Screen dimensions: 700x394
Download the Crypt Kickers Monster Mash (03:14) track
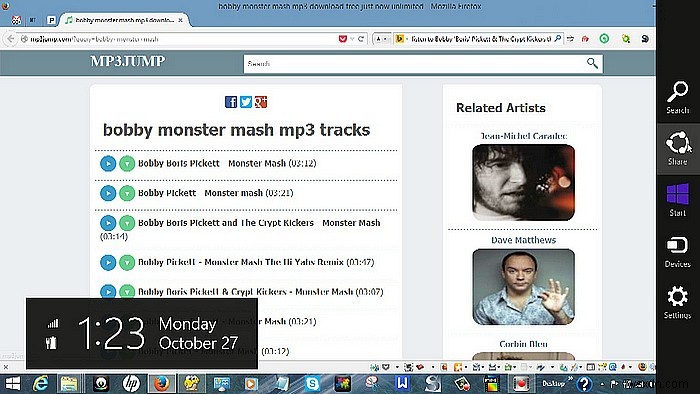(127, 223)
